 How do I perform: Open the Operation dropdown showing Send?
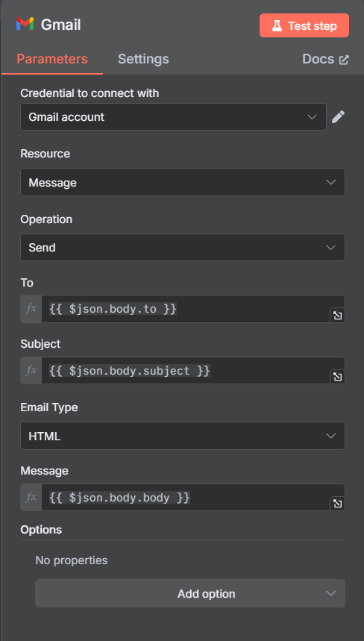[183, 247]
